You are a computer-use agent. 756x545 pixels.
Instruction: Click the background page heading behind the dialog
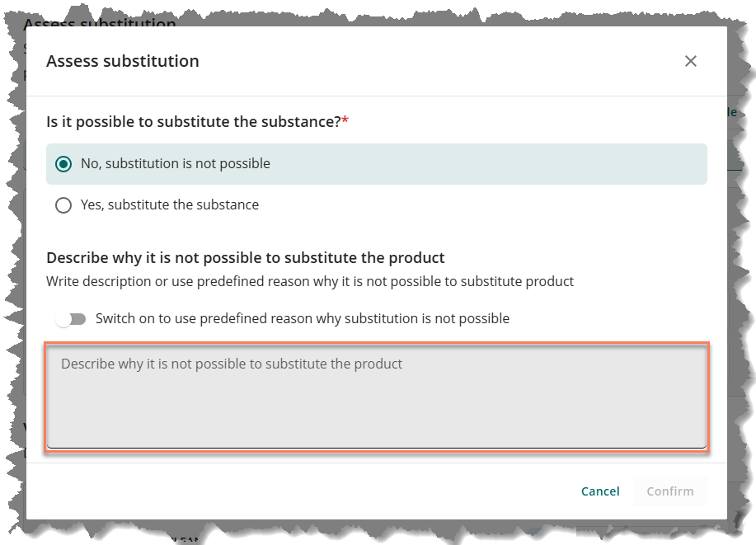[x=99, y=21]
